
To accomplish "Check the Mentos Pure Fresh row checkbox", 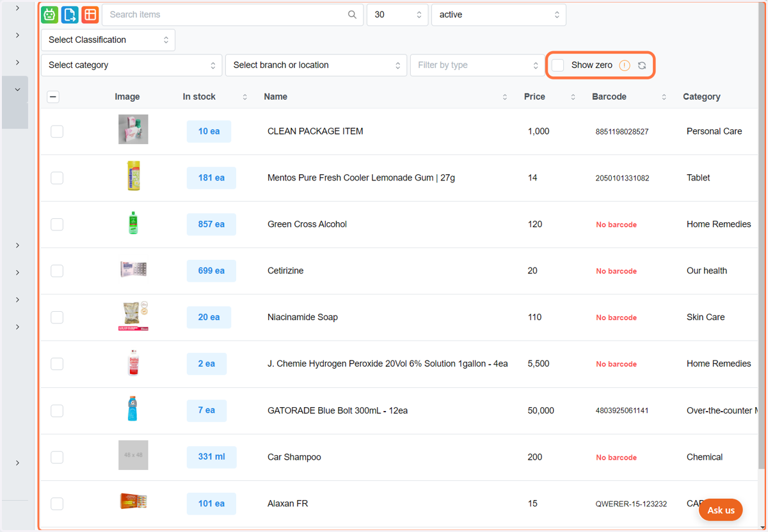I will click(x=57, y=178).
